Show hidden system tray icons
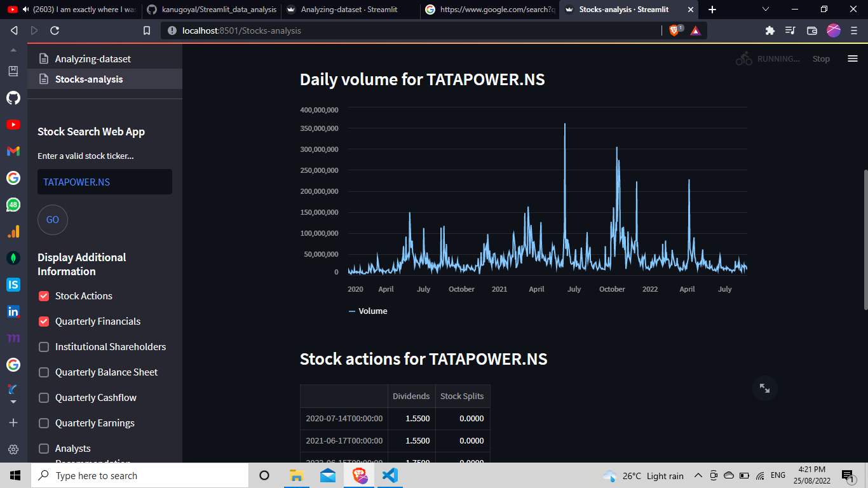 tap(698, 476)
